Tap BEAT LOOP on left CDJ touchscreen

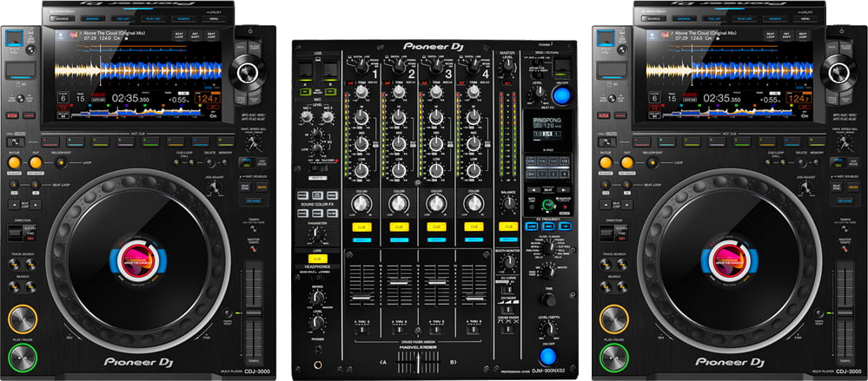[180, 35]
